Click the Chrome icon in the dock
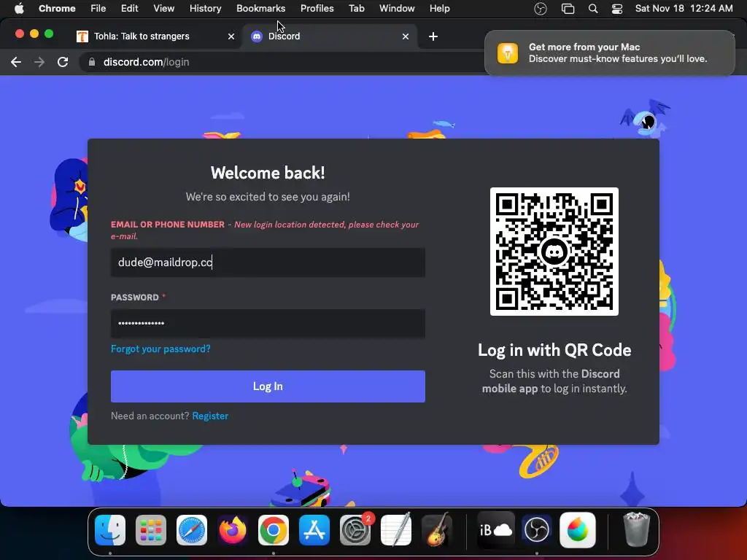747x560 pixels. pyautogui.click(x=274, y=530)
